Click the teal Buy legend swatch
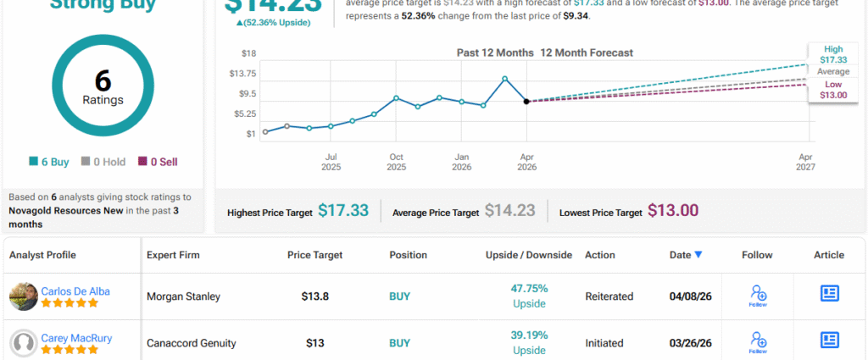 33,162
